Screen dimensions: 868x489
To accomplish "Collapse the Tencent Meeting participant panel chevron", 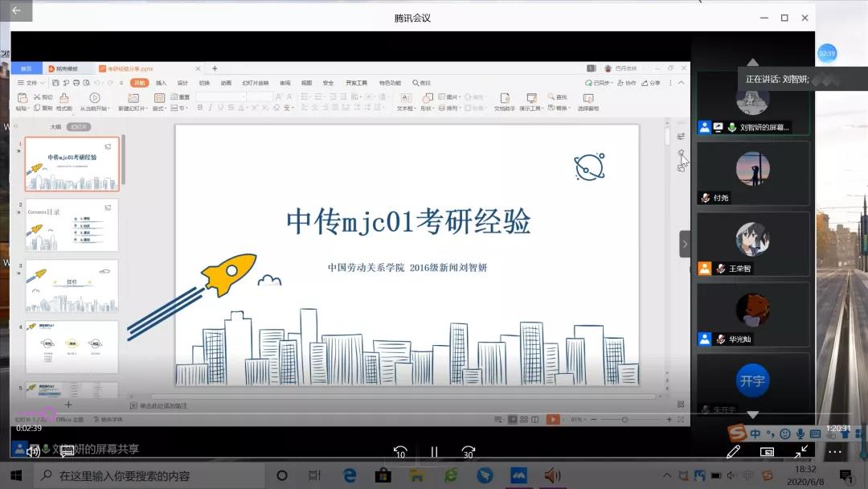I will [x=685, y=244].
